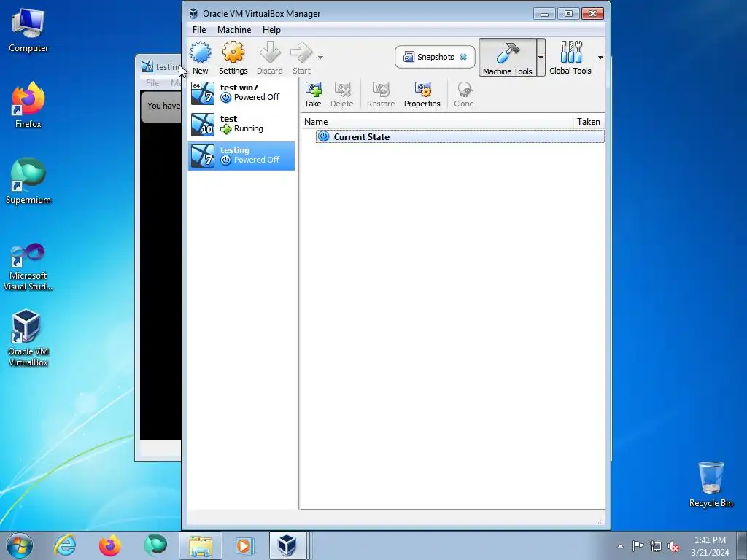This screenshot has width=747, height=560.
Task: Open the Computer desktop icon
Action: pos(28,31)
